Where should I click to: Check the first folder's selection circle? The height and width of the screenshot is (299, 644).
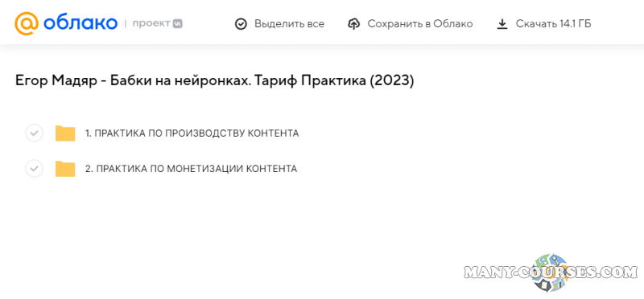click(x=34, y=133)
